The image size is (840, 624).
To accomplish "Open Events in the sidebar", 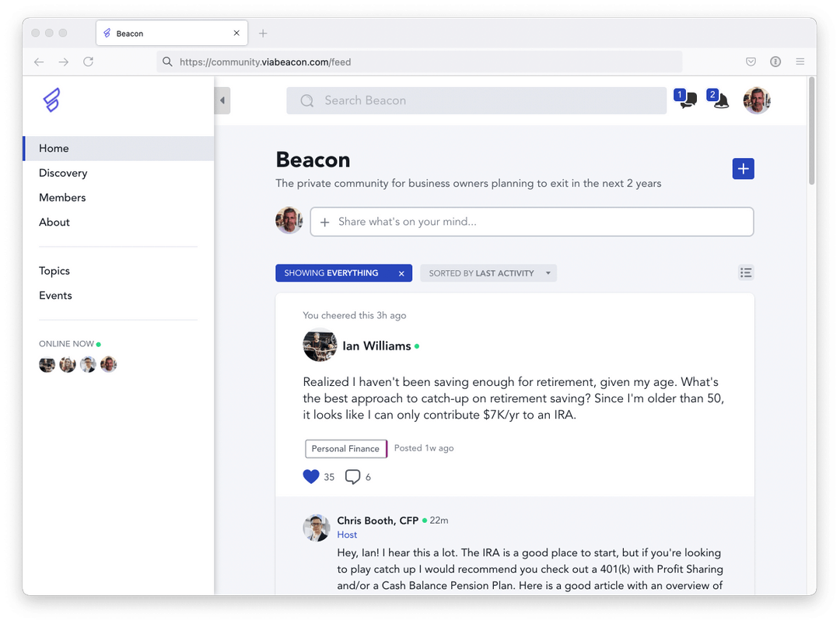I will point(55,296).
